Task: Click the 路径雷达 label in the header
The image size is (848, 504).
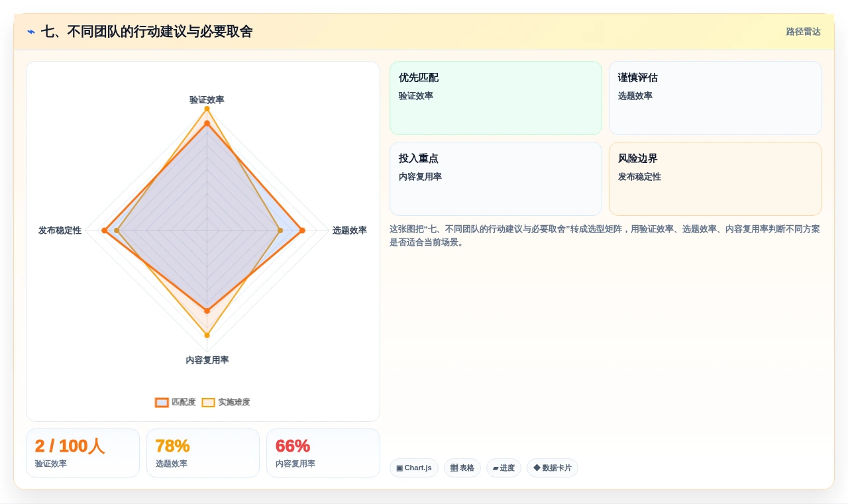Action: (x=804, y=32)
